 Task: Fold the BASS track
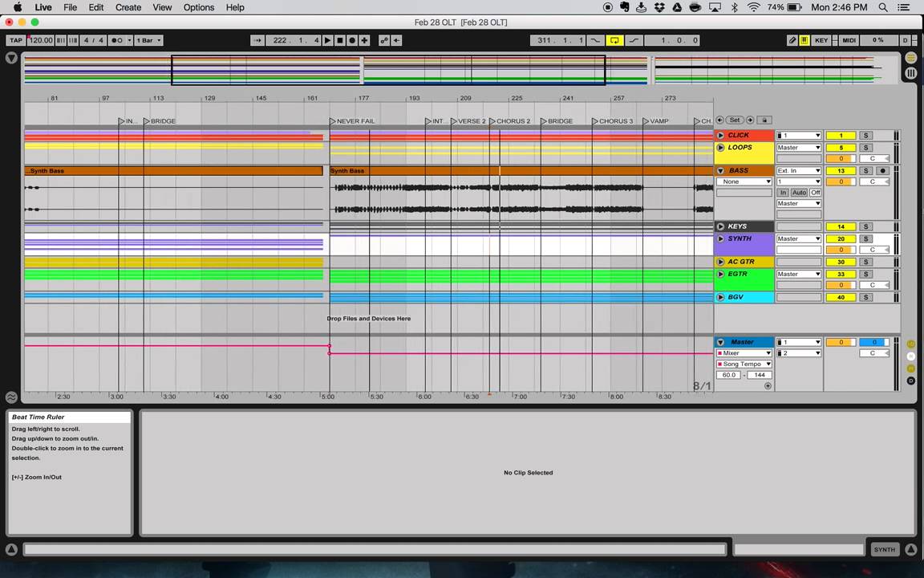click(x=720, y=170)
